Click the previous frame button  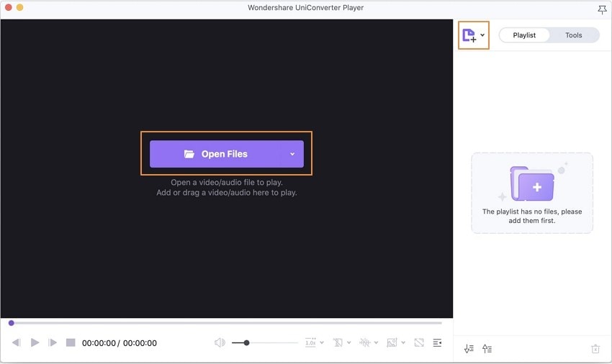16,342
